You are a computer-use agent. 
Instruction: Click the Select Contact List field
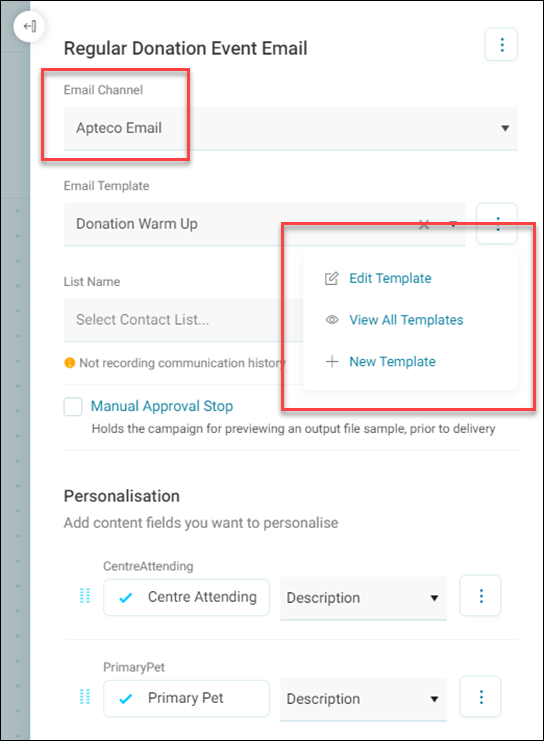[x=183, y=320]
